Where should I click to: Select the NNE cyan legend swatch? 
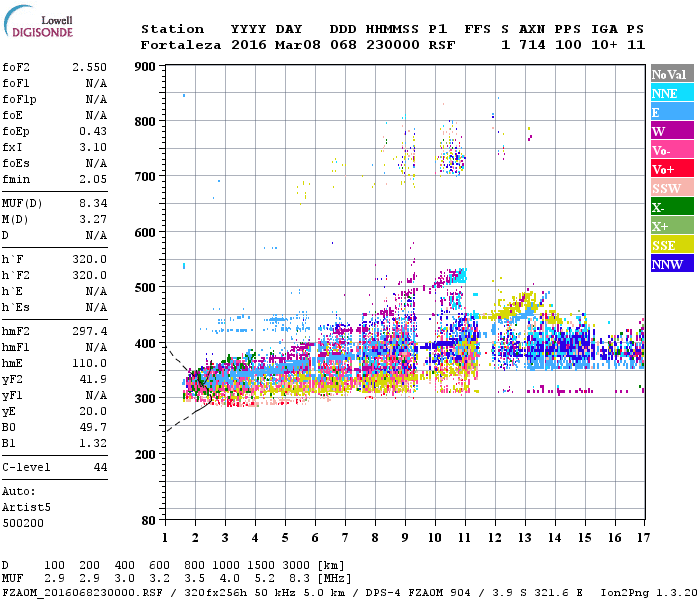[672, 93]
